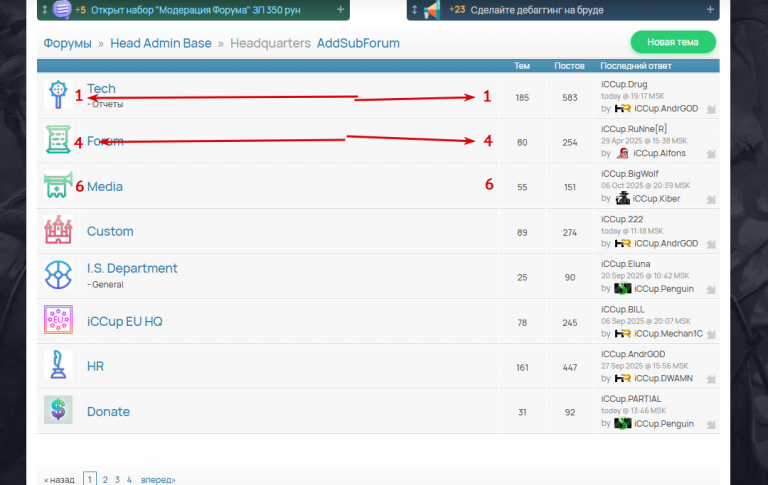Click the I.S. Department wheel icon
Image resolution: width=768 pixels, height=485 pixels.
coord(58,274)
